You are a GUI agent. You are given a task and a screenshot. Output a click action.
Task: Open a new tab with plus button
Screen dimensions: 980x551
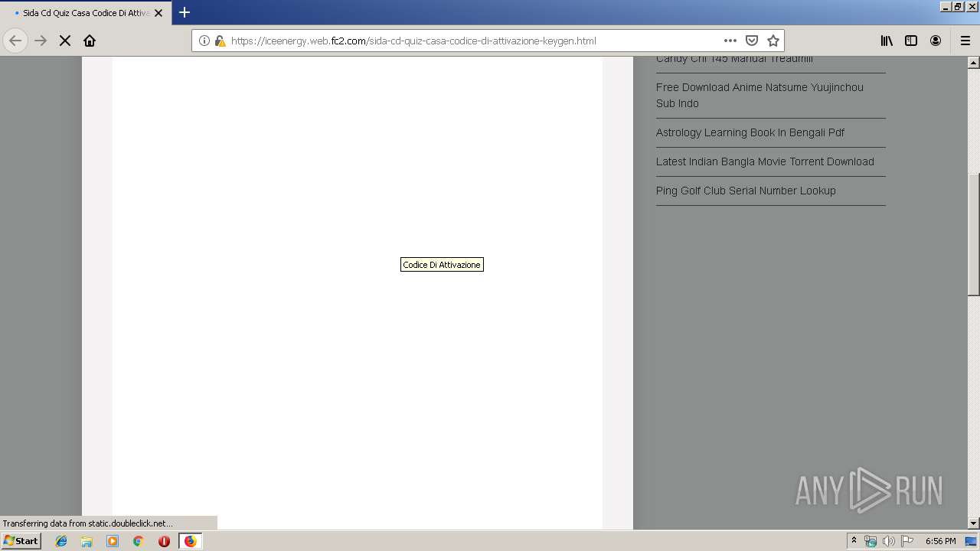coord(185,12)
